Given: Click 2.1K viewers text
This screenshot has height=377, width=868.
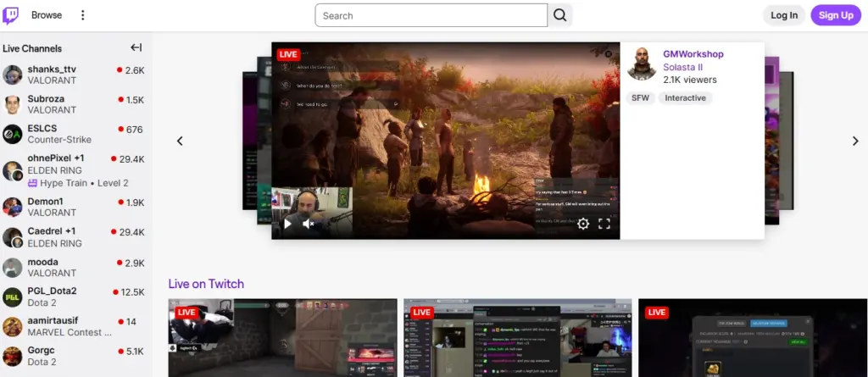Looking at the screenshot, I should [690, 80].
